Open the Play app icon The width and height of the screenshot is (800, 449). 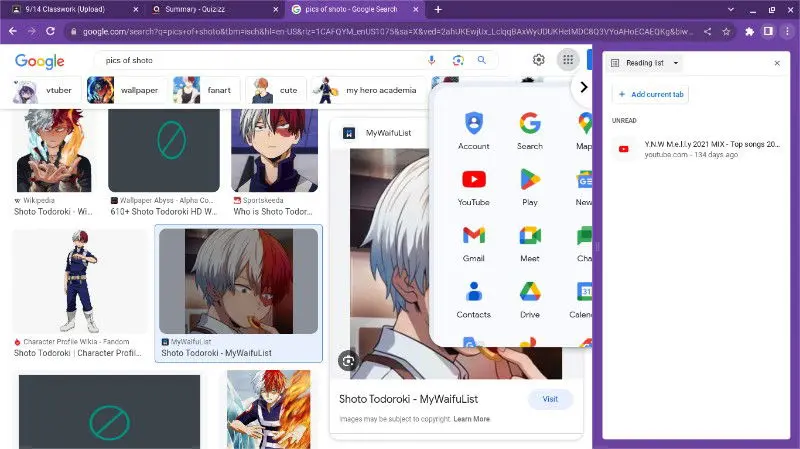click(530, 187)
